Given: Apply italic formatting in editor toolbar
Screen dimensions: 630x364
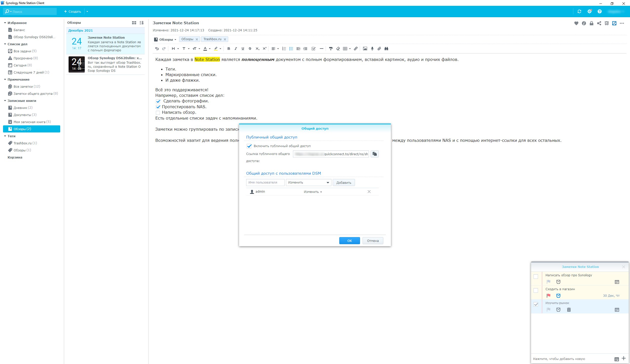Looking at the screenshot, I should tap(236, 49).
